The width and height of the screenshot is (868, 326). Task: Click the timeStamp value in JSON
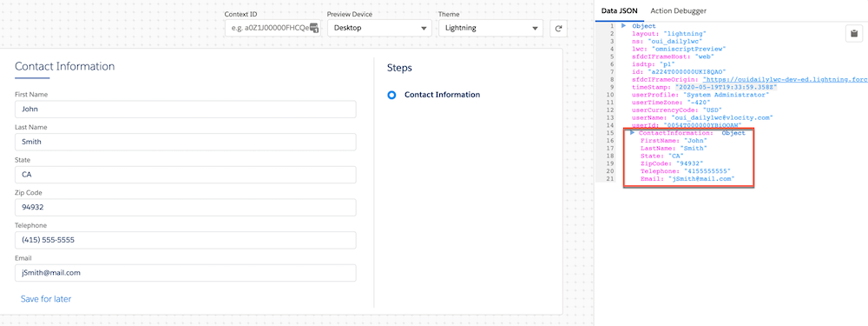[x=726, y=88]
